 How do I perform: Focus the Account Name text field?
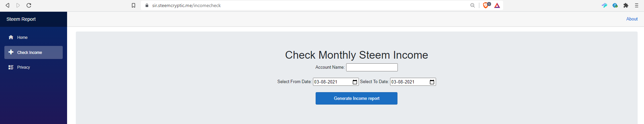pos(372,67)
